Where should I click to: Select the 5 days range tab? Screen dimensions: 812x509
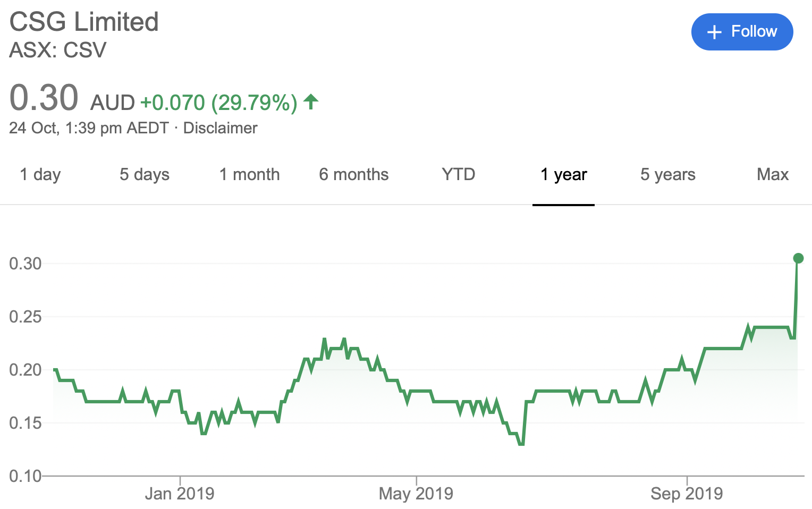coord(145,174)
